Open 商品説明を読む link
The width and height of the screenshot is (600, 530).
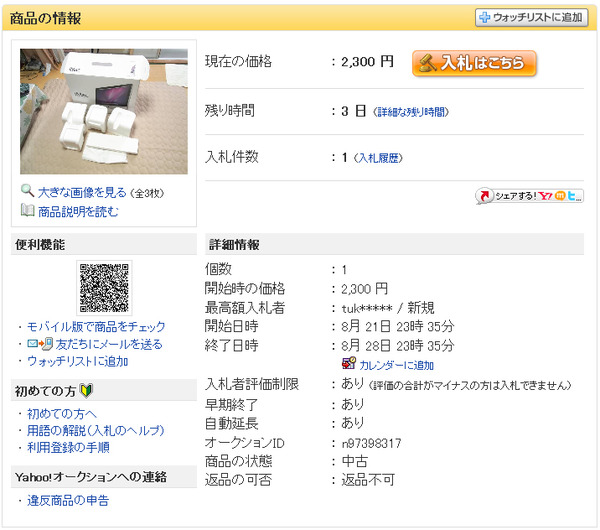(x=78, y=211)
